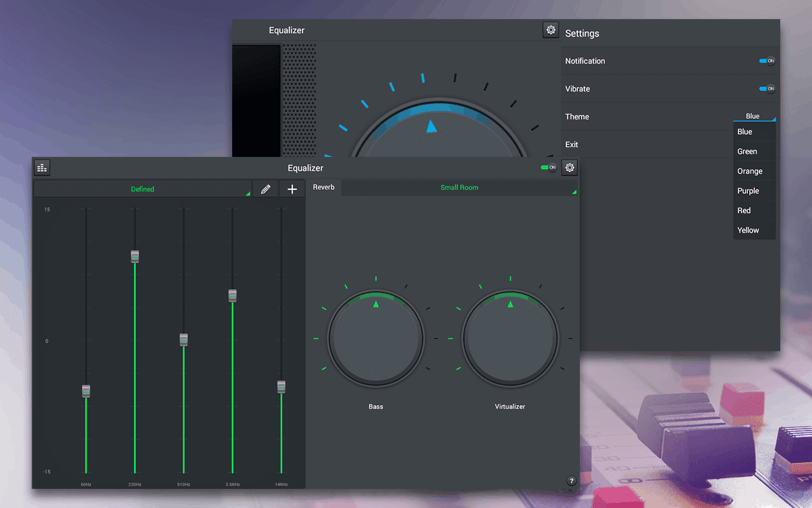The width and height of the screenshot is (812, 508).
Task: Select the Red theme option
Action: click(743, 210)
